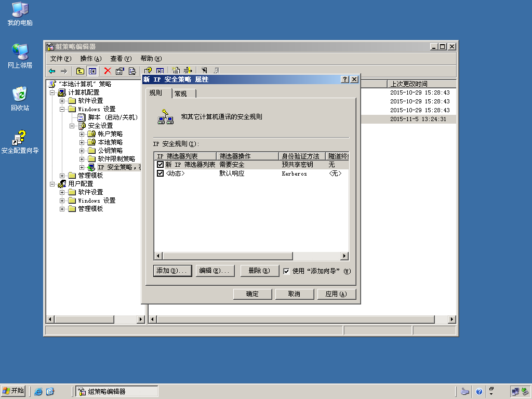Go up one level with the folder icon

click(x=80, y=71)
